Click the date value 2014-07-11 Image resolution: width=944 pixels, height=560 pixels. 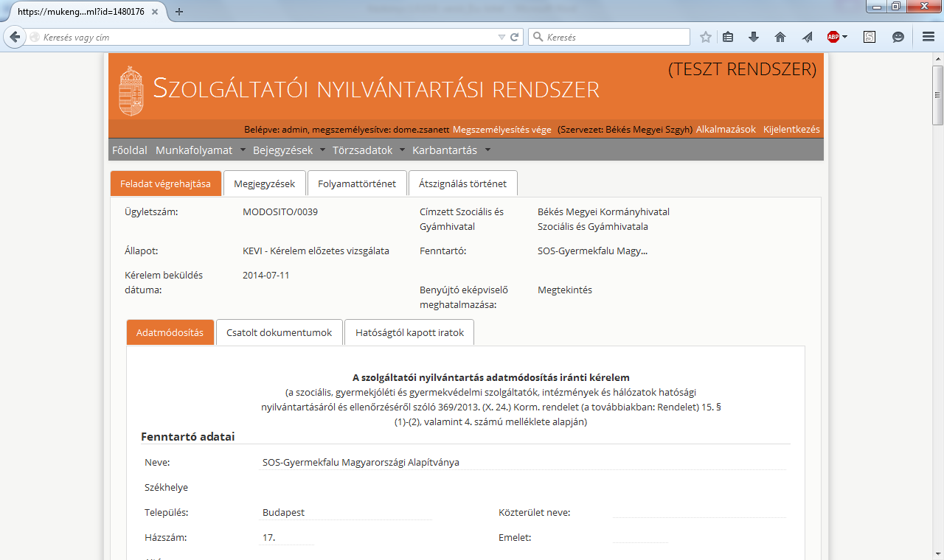265,275
